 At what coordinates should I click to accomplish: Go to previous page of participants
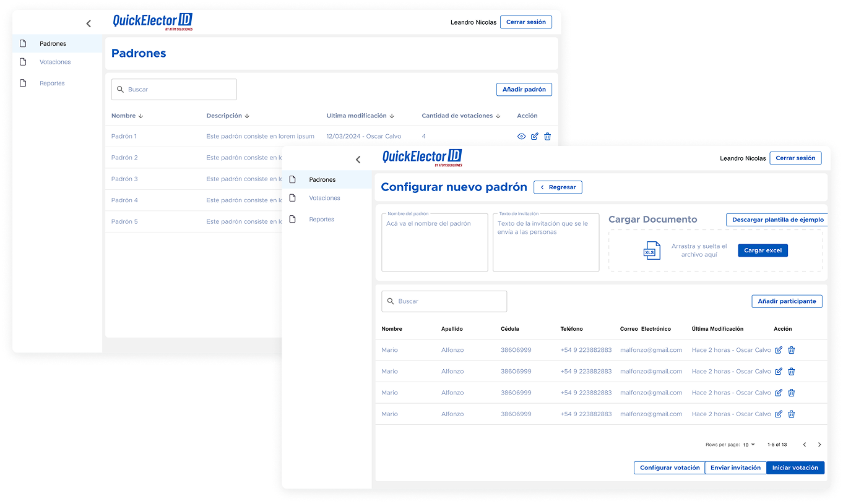tap(805, 445)
